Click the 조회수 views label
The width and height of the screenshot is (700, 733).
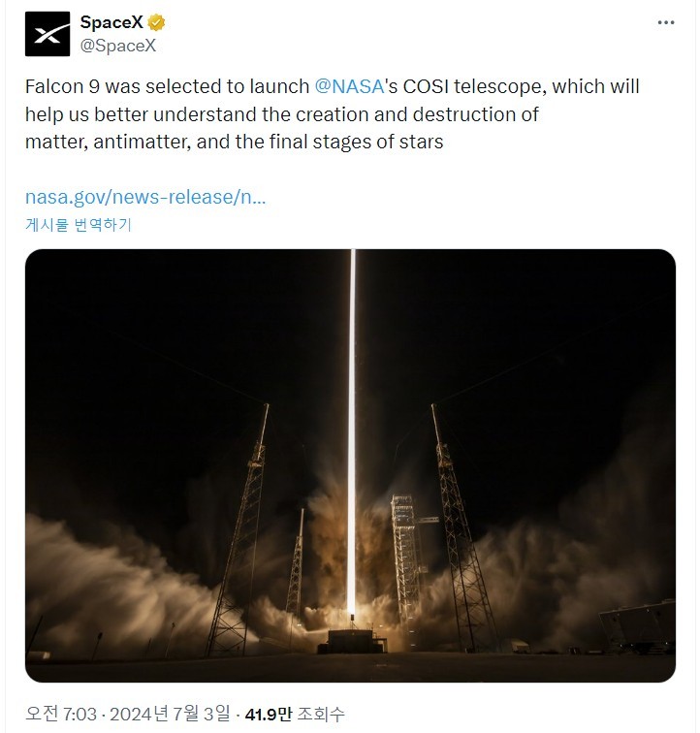321,714
